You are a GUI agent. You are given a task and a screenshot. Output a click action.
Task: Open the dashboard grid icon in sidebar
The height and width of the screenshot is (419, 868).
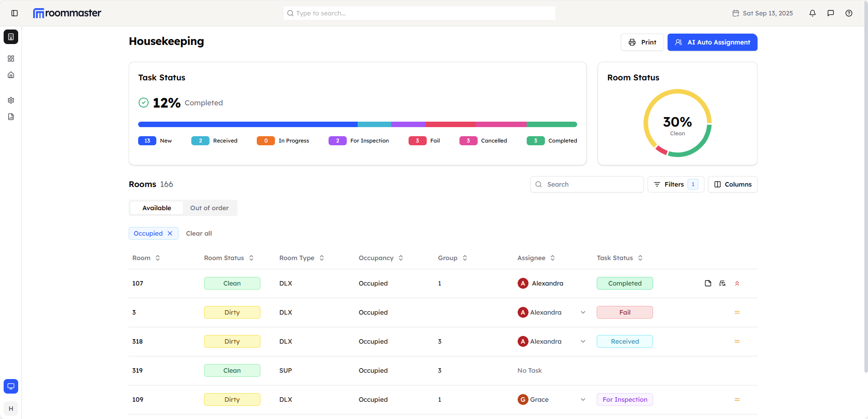click(x=11, y=59)
